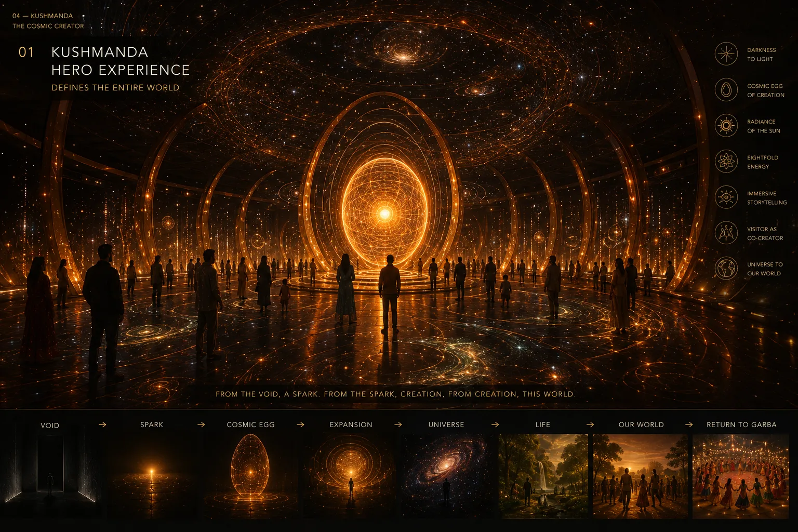Image resolution: width=798 pixels, height=532 pixels.
Task: Click the arrow between Void and Spark
Action: (102, 424)
